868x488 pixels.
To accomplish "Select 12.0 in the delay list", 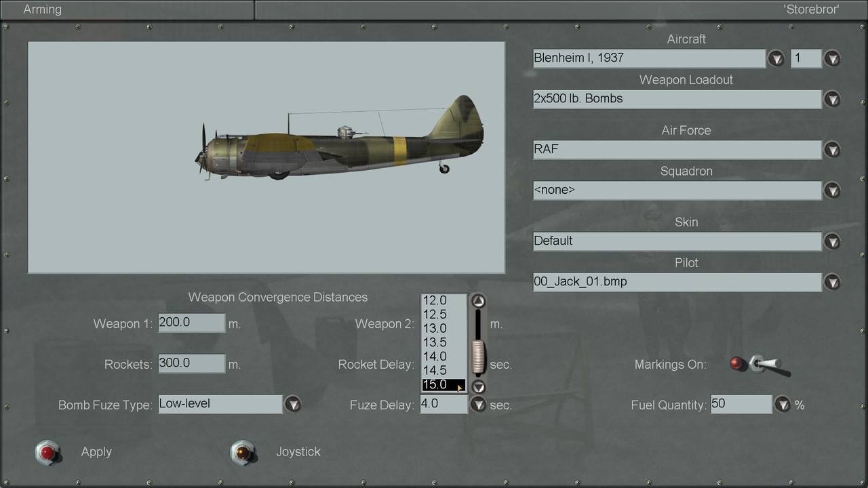I will (443, 300).
